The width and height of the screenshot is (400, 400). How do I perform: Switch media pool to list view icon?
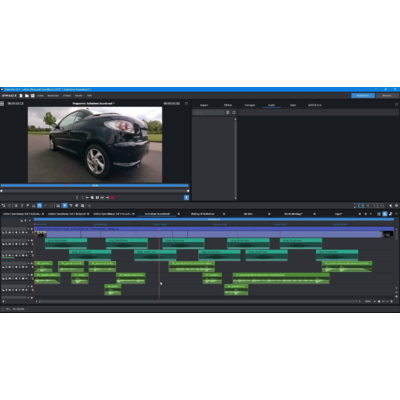pos(233,113)
